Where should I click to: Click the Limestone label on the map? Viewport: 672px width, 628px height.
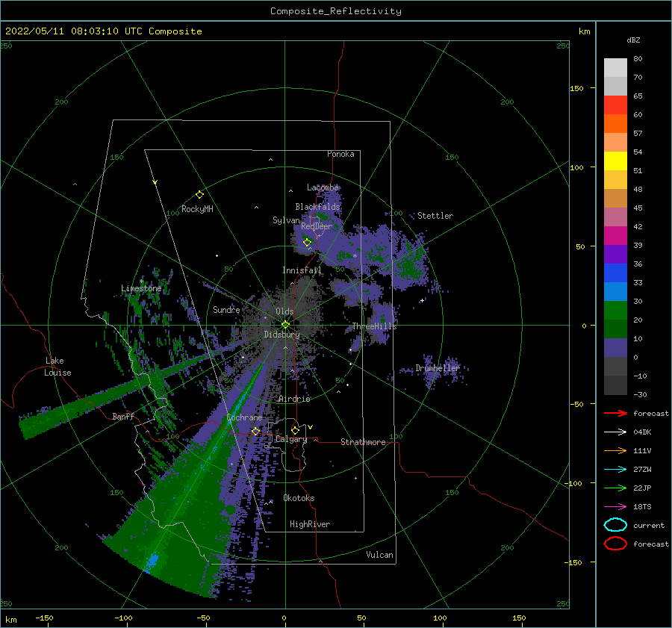(141, 288)
